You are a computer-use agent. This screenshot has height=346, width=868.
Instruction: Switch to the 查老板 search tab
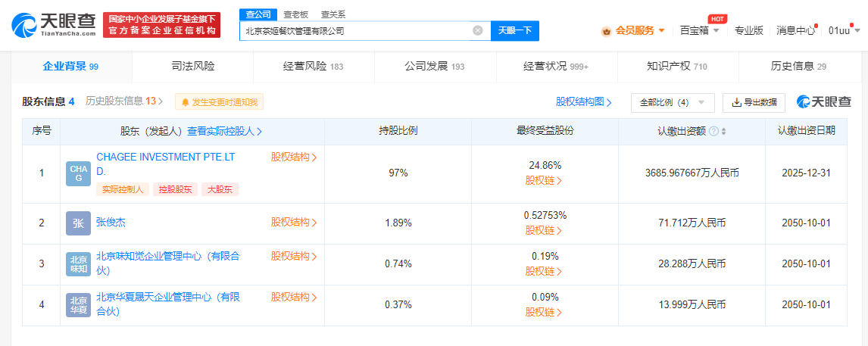click(295, 14)
